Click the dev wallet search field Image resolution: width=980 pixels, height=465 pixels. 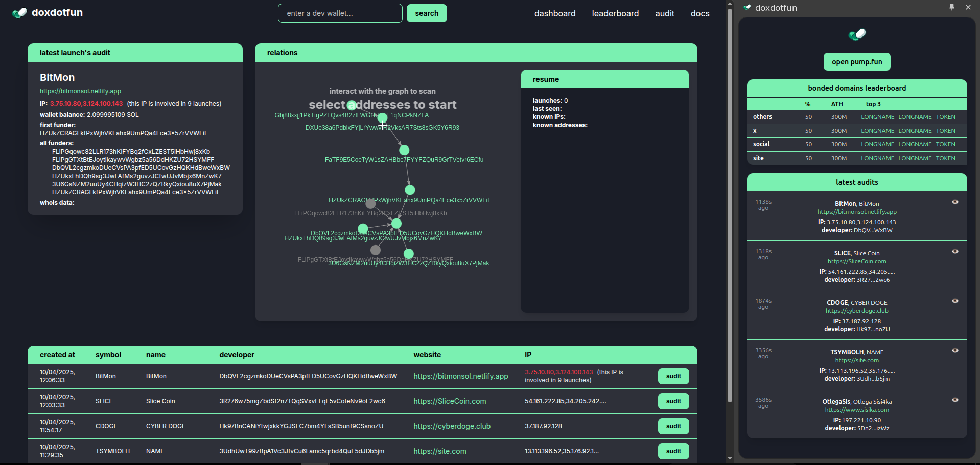coord(340,13)
